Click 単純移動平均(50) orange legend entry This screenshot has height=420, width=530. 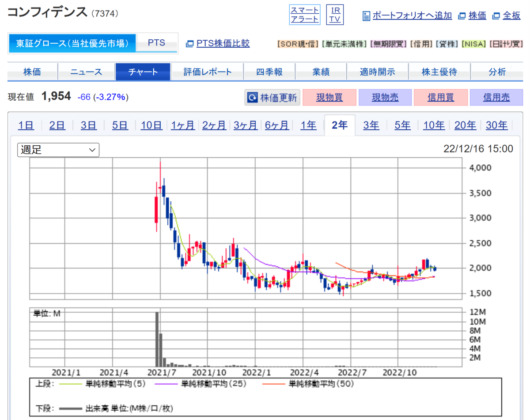pyautogui.click(x=308, y=384)
